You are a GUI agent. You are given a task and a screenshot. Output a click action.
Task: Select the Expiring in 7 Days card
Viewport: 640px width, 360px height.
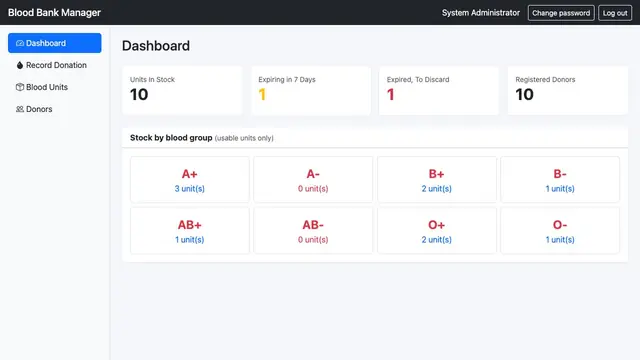pyautogui.click(x=311, y=91)
